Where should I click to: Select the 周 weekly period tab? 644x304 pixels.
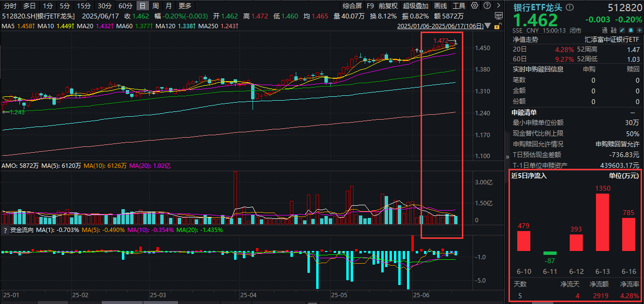point(155,6)
